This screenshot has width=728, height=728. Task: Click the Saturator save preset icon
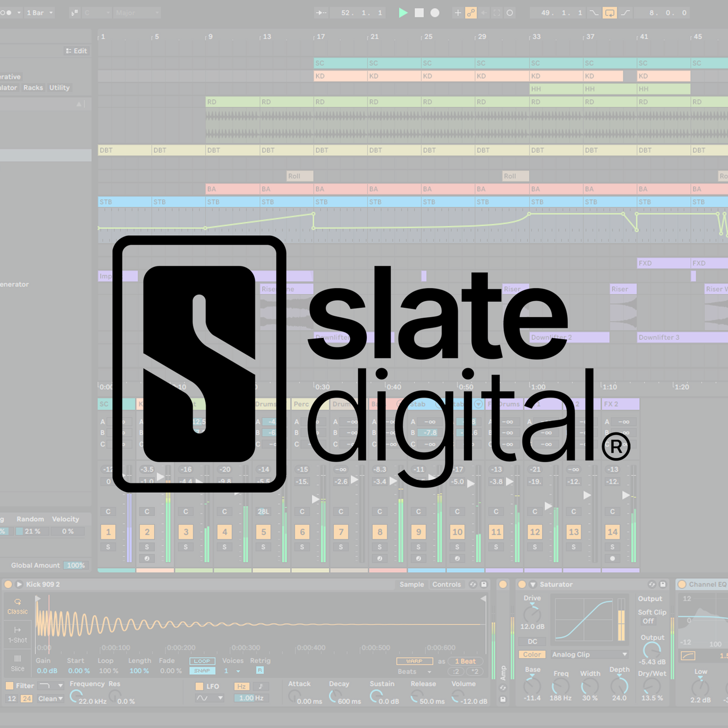click(662, 584)
